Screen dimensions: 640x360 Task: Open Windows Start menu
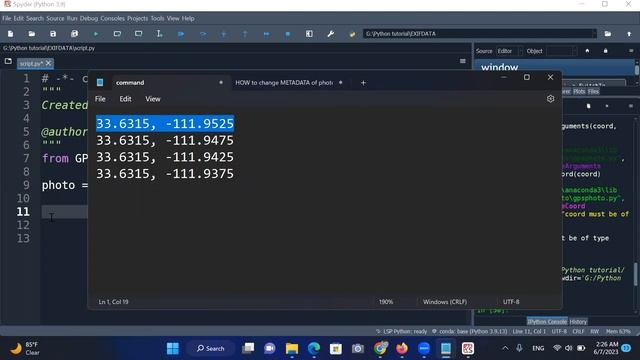click(173, 349)
